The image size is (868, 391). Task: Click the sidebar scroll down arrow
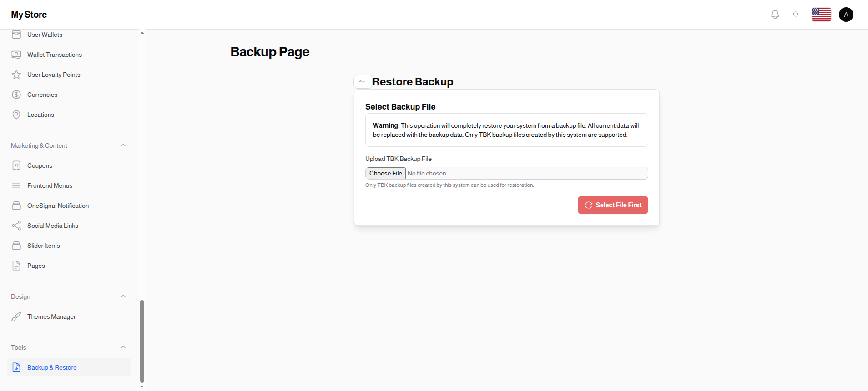(142, 387)
